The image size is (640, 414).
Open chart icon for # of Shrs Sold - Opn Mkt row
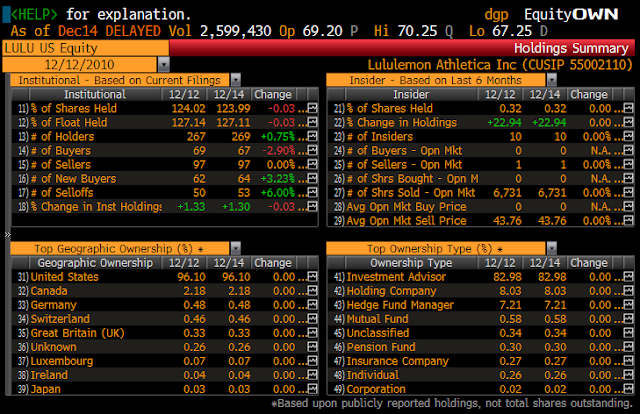(x=629, y=192)
